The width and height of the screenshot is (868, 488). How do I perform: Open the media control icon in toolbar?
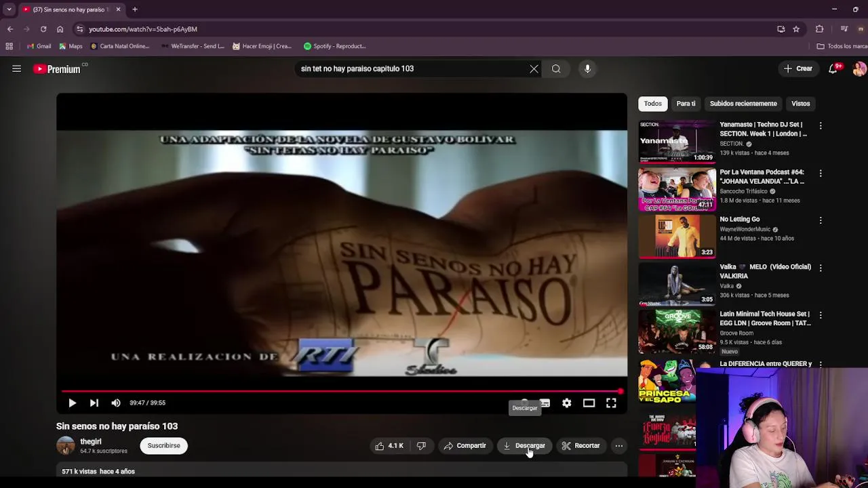(x=844, y=29)
